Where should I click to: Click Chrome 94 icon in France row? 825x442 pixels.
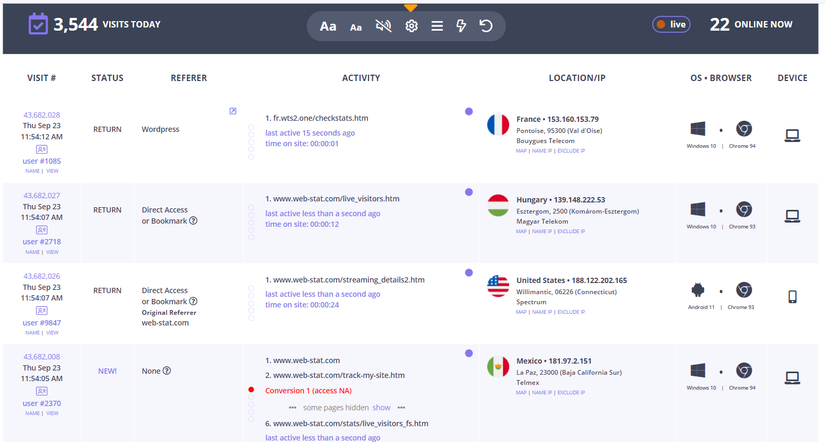(x=743, y=128)
